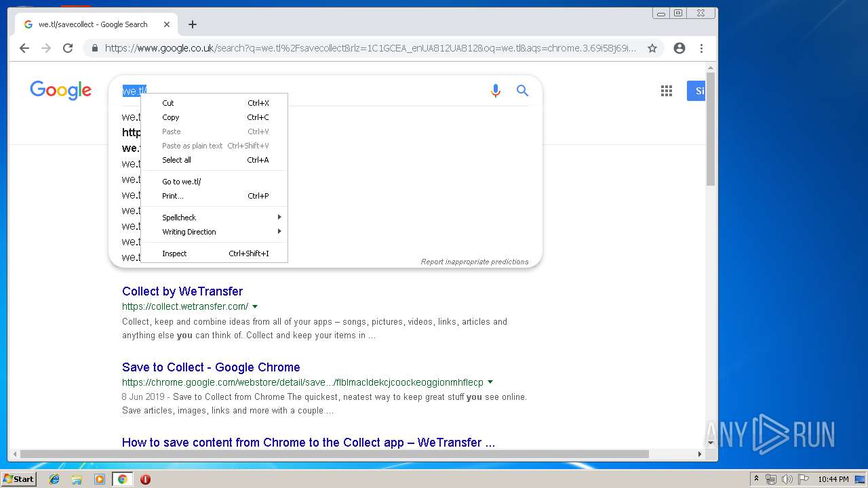Screen dimensions: 868x488
Task: Choose Inspect from the context menu
Action: coord(214,253)
